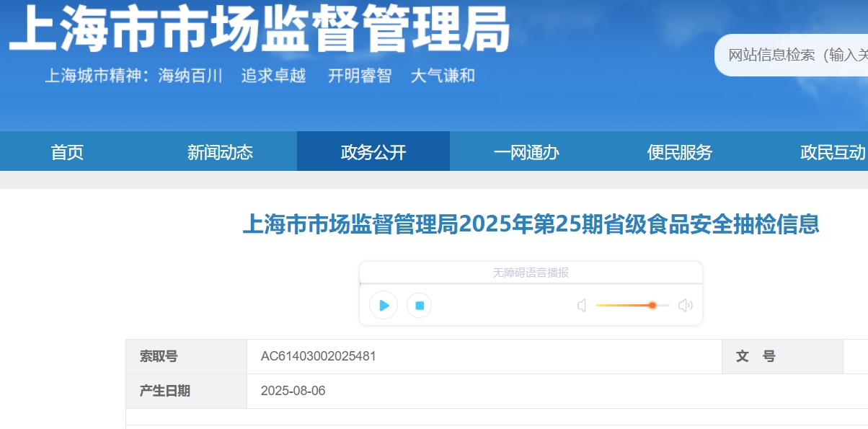The image size is (868, 429).
Task: Click the 文号 table header cell
Action: [755, 356]
